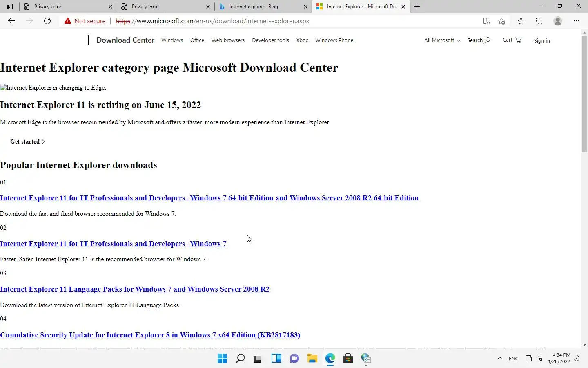Viewport: 588px width, 368px height.
Task: Click the scrollbar up arrow
Action: click(584, 32)
